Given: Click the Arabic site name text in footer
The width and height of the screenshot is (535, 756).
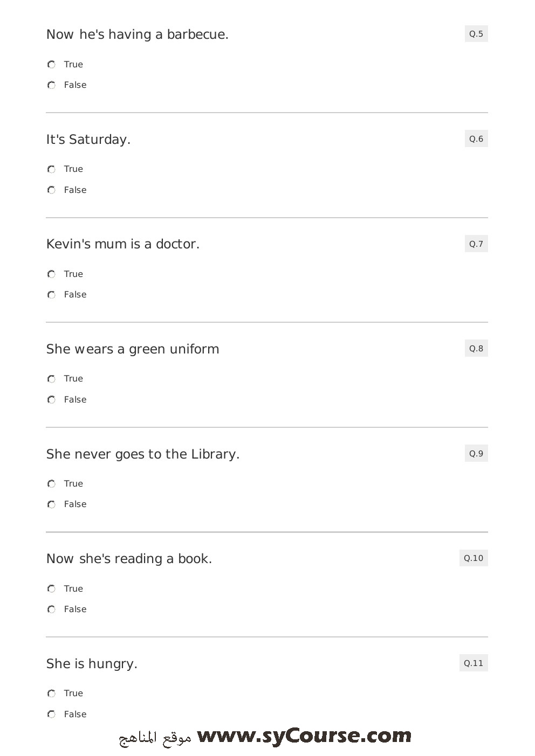Looking at the screenshot, I should (155, 737).
